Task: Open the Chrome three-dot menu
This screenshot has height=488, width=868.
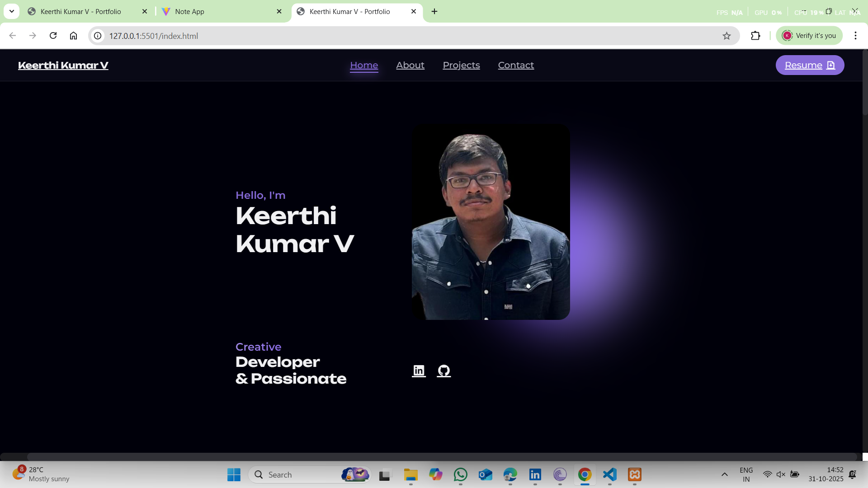Action: point(855,36)
